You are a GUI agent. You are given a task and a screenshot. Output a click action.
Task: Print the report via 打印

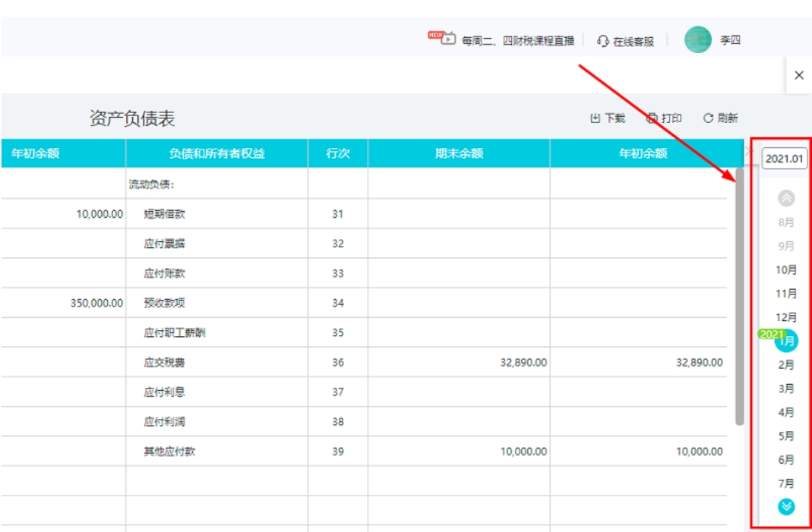pyautogui.click(x=665, y=118)
